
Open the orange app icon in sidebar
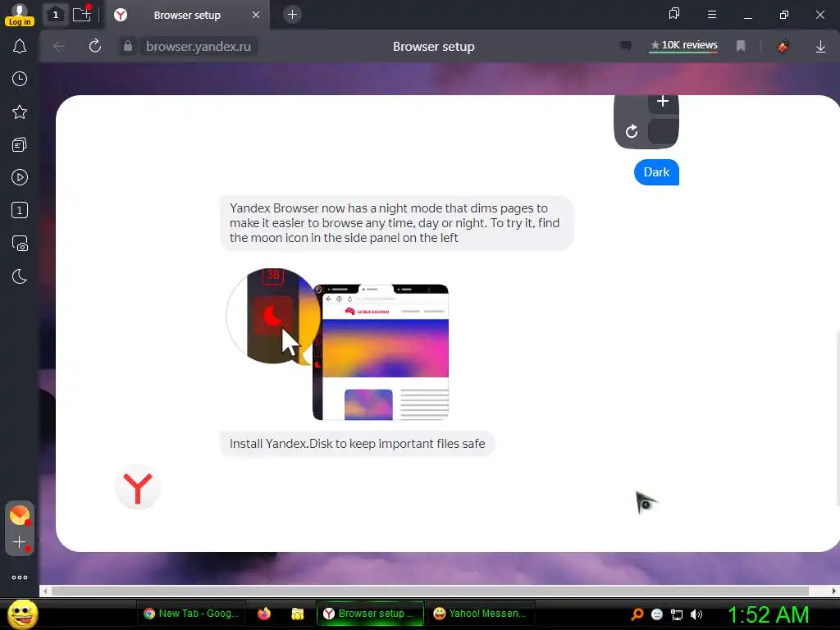click(20, 515)
